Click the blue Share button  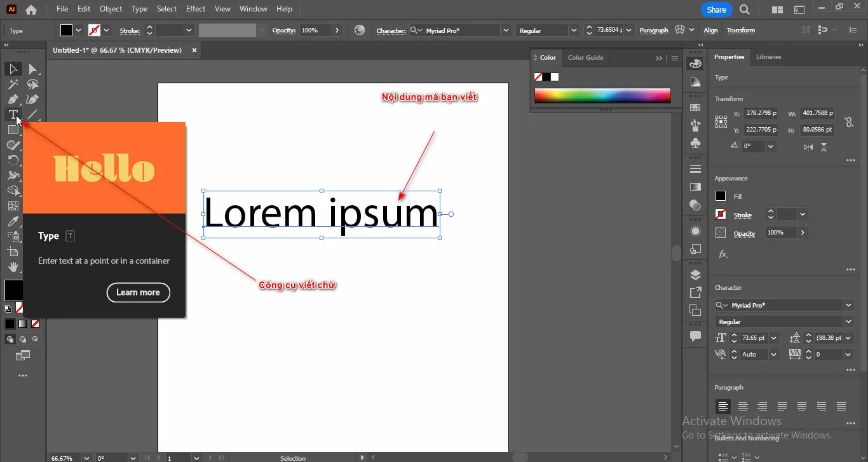click(716, 10)
